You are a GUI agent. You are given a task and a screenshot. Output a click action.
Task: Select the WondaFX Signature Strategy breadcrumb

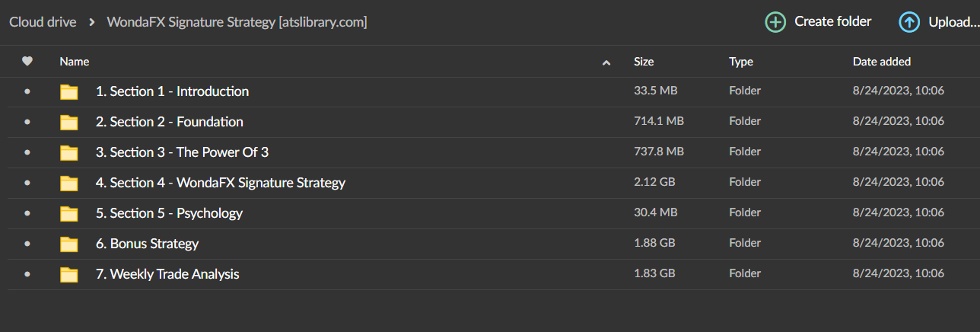237,22
